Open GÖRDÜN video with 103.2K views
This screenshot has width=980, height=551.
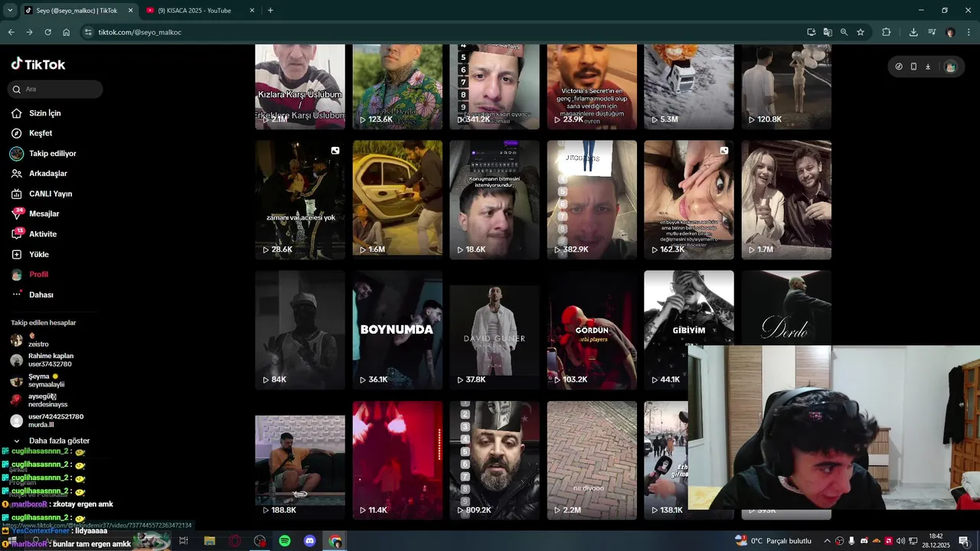(592, 330)
